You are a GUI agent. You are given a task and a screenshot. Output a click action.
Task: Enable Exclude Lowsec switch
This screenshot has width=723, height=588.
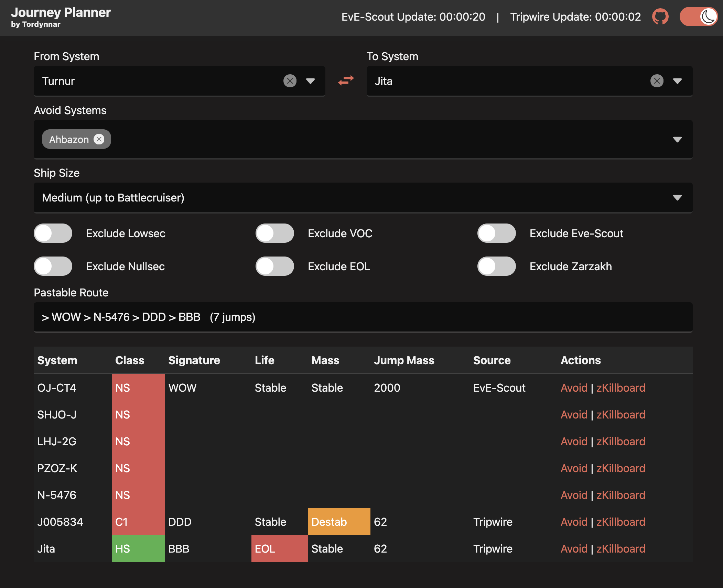[x=53, y=233]
